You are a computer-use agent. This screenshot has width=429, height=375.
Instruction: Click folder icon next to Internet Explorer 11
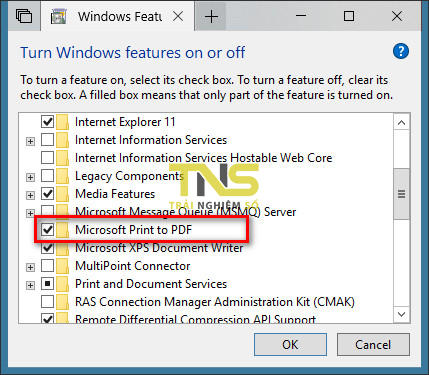pos(62,122)
